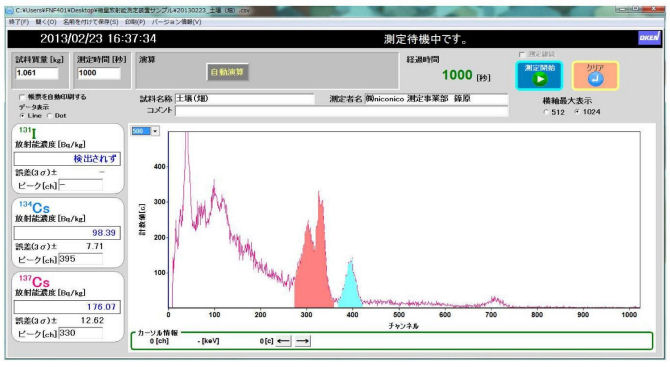Move cursor left with the arrow button
The width and height of the screenshot is (670, 367).
(283, 341)
